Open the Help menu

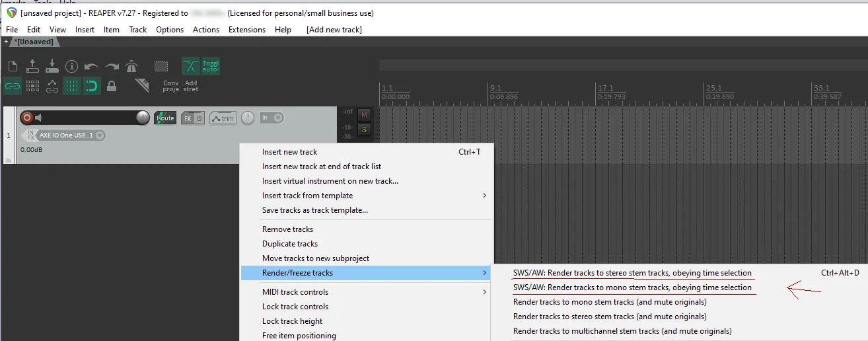pyautogui.click(x=283, y=30)
